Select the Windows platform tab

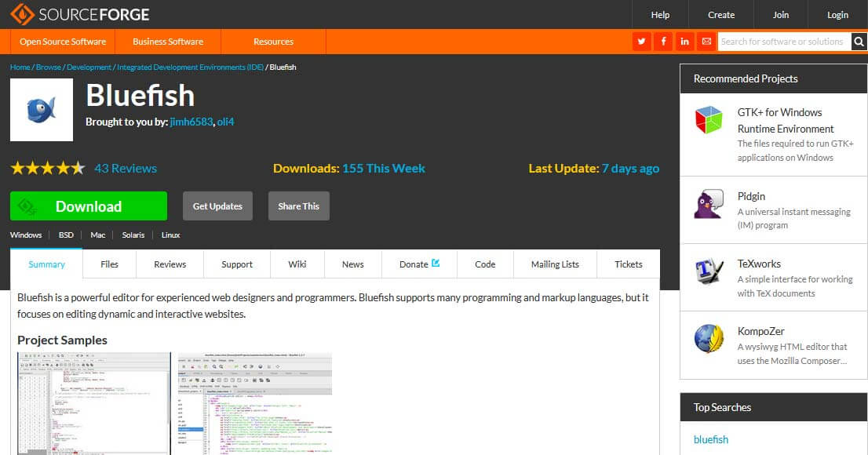[26, 235]
